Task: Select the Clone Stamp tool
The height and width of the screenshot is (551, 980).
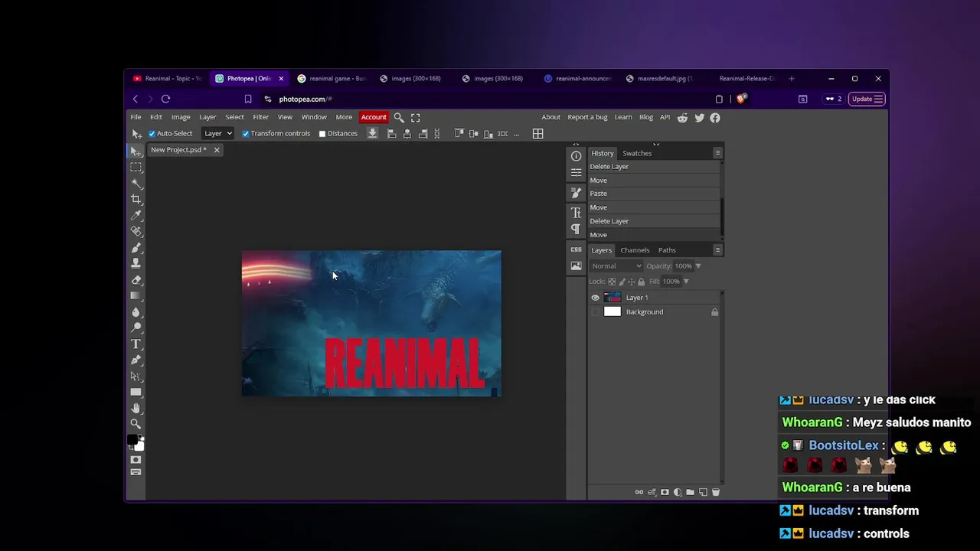Action: click(x=136, y=263)
